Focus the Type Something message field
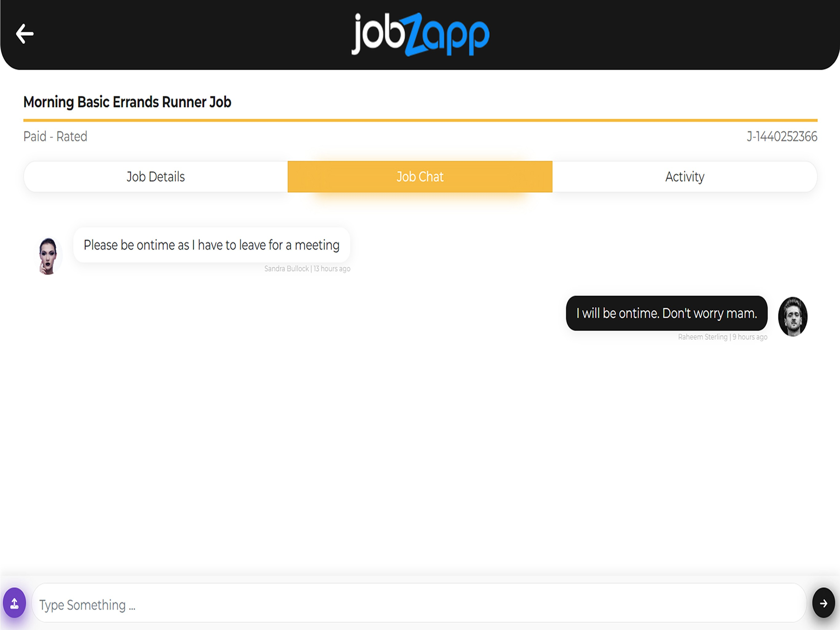The width and height of the screenshot is (840, 630). click(x=419, y=603)
